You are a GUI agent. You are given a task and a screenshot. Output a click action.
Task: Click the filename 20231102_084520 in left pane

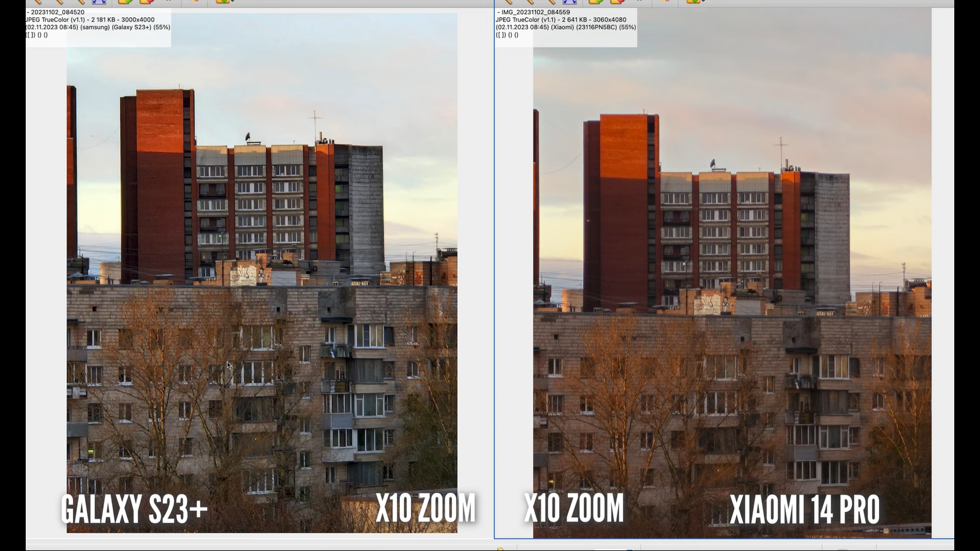pyautogui.click(x=58, y=12)
